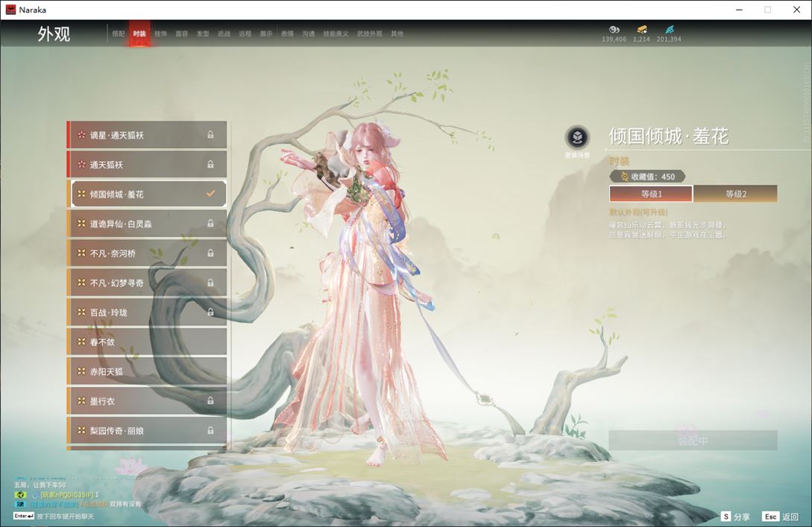Click rarity star icon on 通天狐袄
The image size is (812, 527).
click(81, 164)
